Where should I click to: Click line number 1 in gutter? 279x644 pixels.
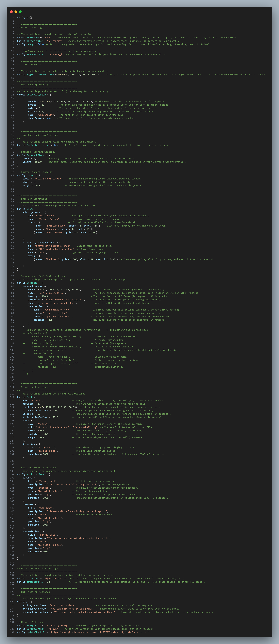point(13,18)
